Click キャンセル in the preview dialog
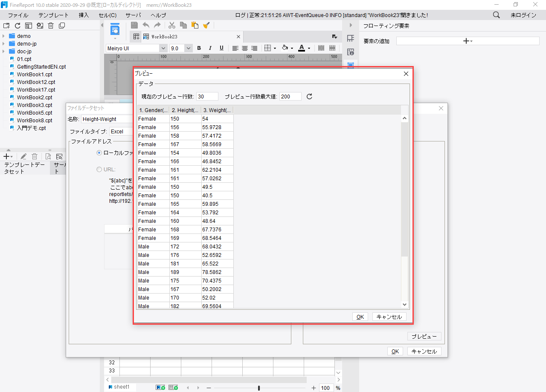This screenshot has height=392, width=546. (x=389, y=317)
